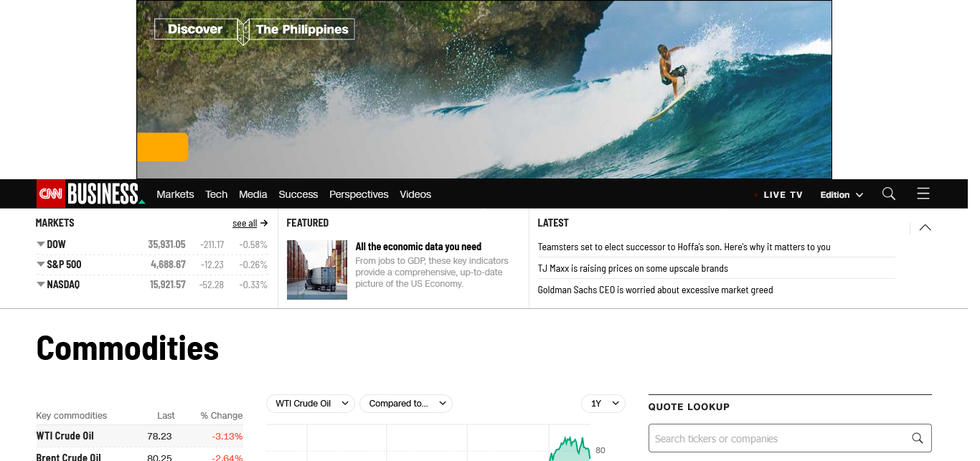
Task: Click the DOW down-triangle indicator
Action: click(41, 244)
